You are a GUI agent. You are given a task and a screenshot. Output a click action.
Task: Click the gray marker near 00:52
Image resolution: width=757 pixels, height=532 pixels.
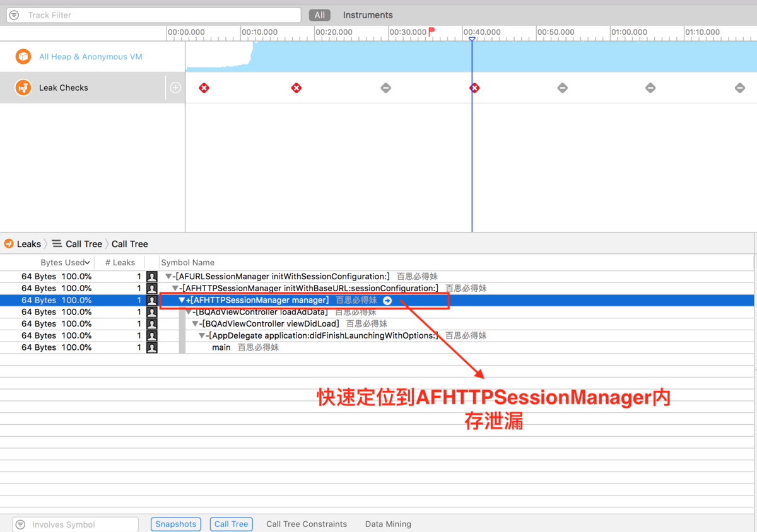coord(563,88)
